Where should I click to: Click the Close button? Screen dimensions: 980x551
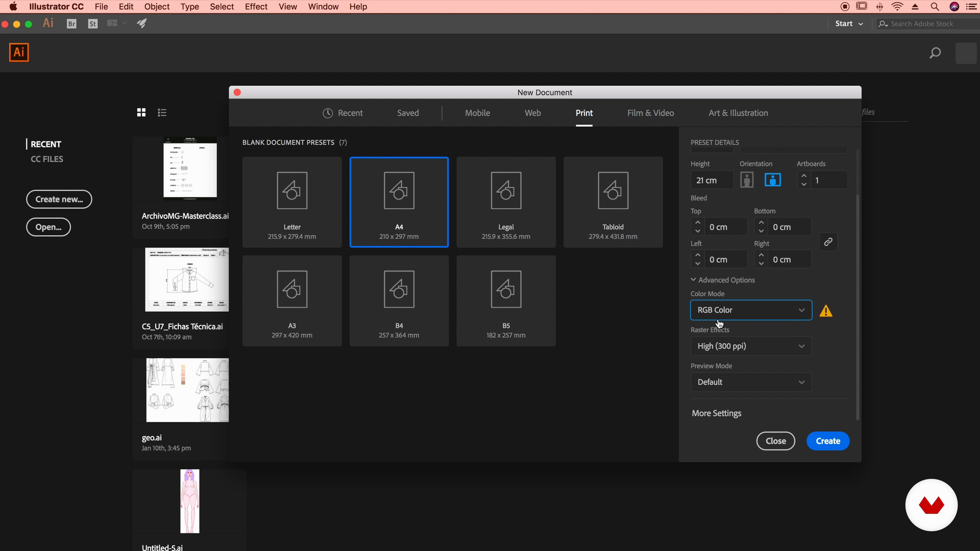tap(776, 441)
